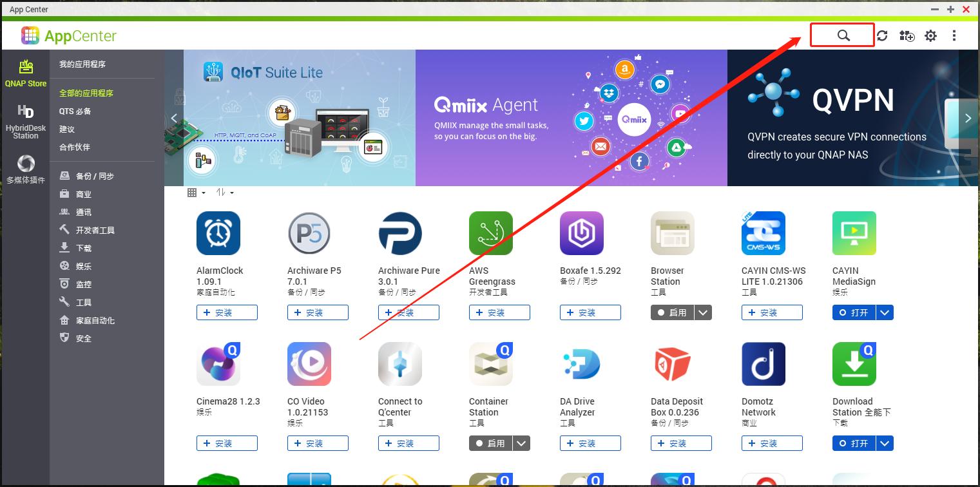The height and width of the screenshot is (487, 980).
Task: Open HybridDesk Station section
Action: coord(26,122)
